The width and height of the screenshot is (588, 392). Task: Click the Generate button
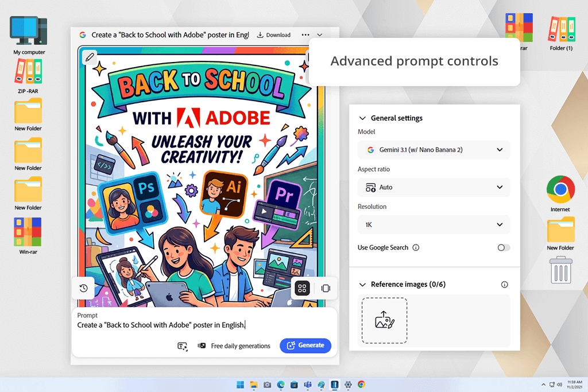[x=305, y=346]
